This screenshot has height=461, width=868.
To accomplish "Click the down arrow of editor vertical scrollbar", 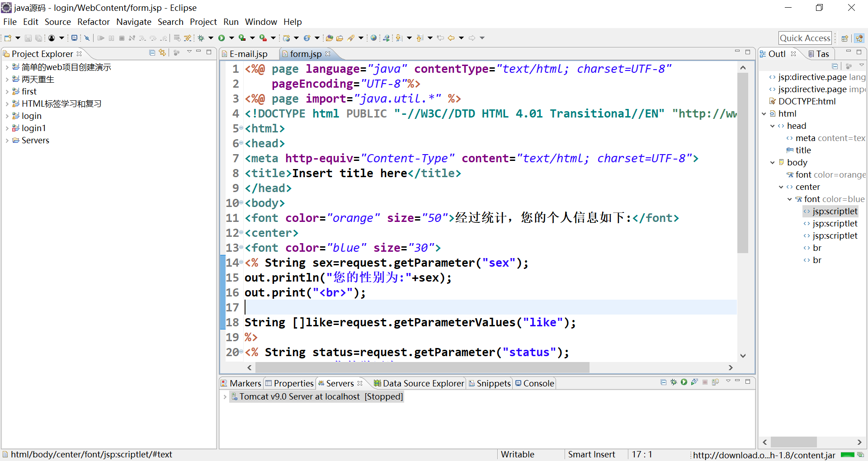I will tap(743, 356).
